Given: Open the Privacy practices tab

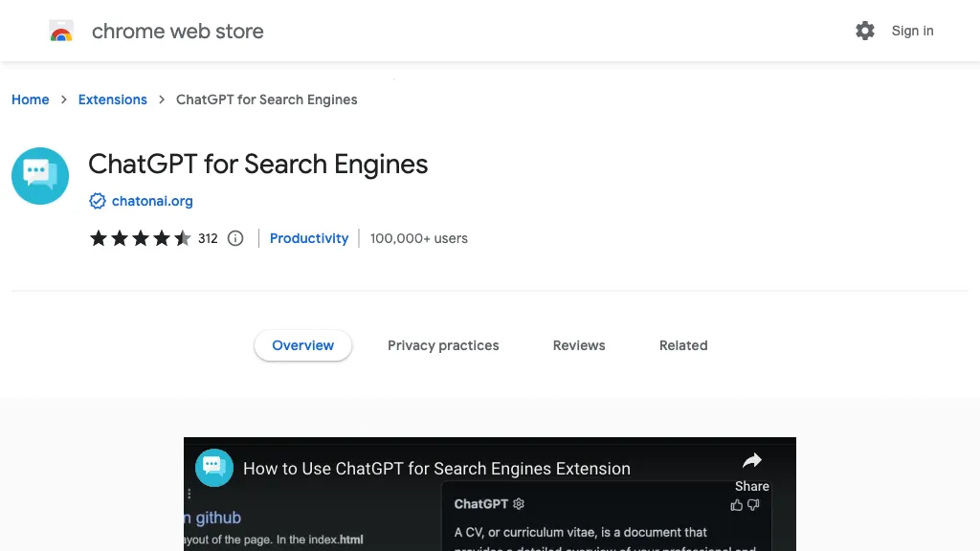Looking at the screenshot, I should tap(443, 345).
